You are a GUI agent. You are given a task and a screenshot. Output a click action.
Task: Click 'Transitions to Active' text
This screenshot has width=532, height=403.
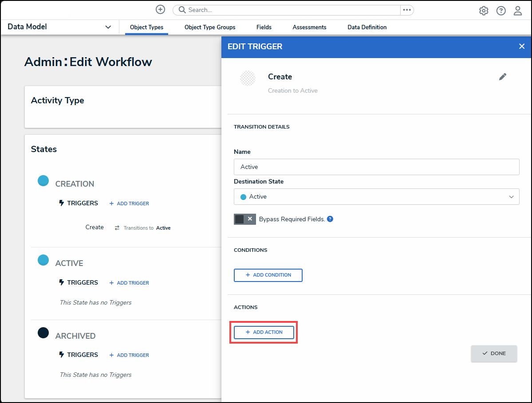pyautogui.click(x=147, y=228)
